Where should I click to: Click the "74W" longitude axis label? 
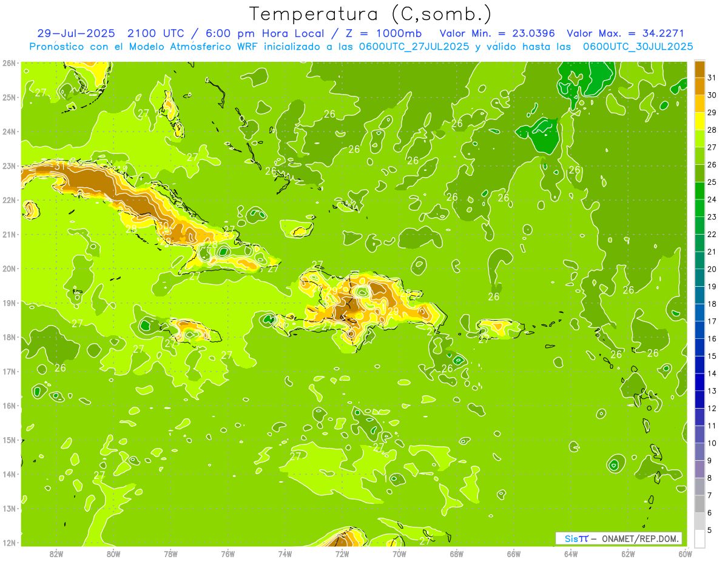click(x=285, y=554)
